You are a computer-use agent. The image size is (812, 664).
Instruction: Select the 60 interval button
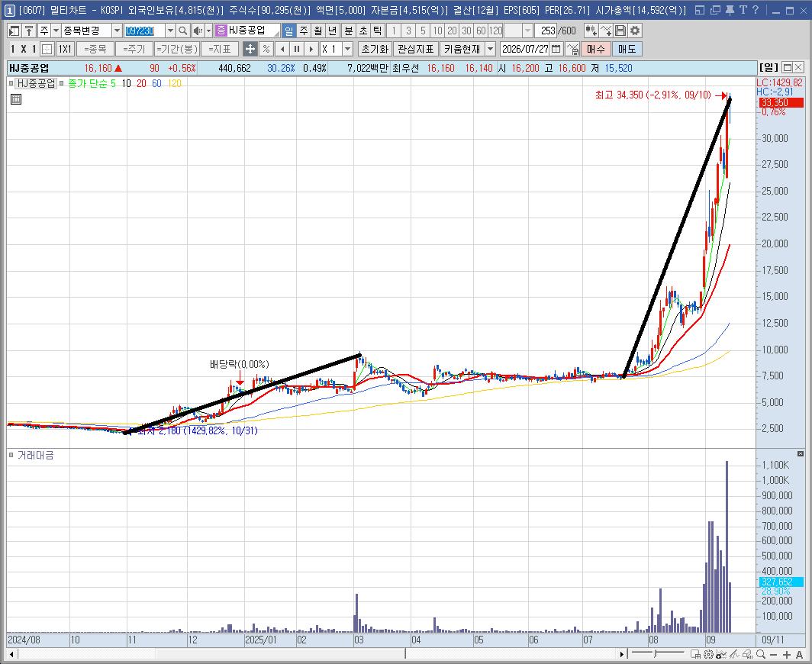coord(481,31)
